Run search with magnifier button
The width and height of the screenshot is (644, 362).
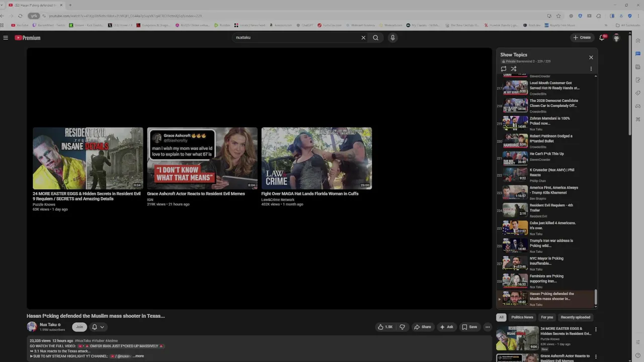[x=375, y=38]
